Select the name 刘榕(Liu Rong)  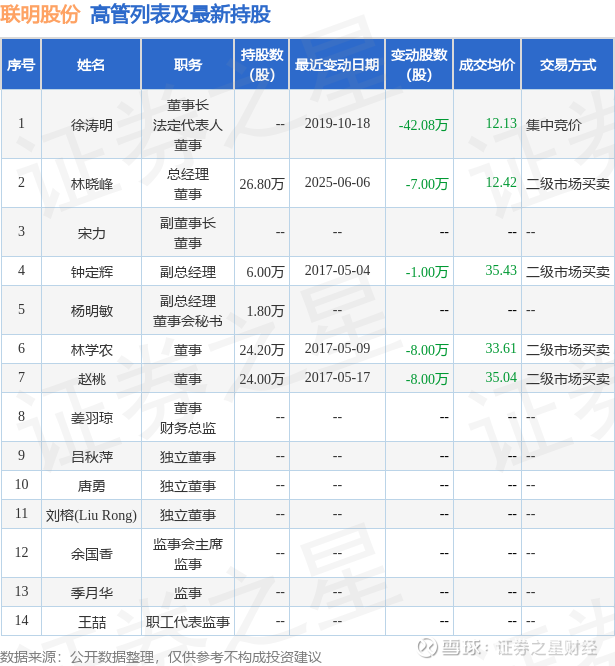(x=91, y=515)
